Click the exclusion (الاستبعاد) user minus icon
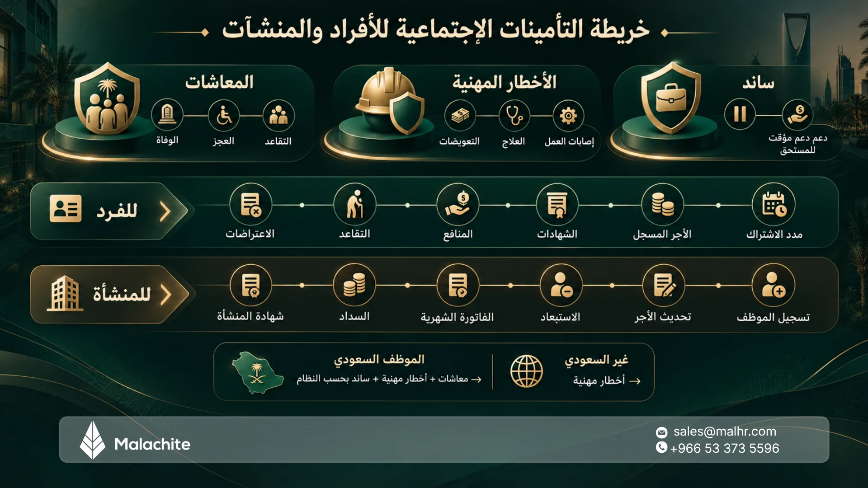 point(561,285)
